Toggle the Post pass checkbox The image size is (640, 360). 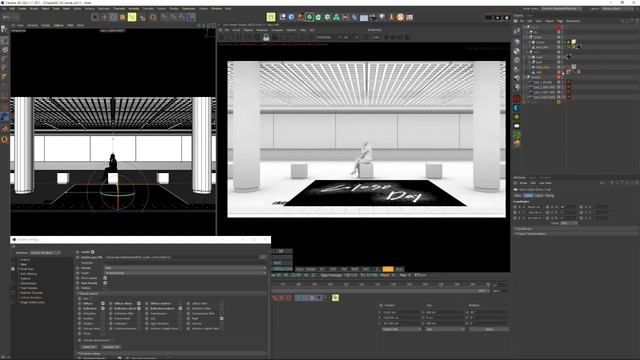tap(221, 318)
